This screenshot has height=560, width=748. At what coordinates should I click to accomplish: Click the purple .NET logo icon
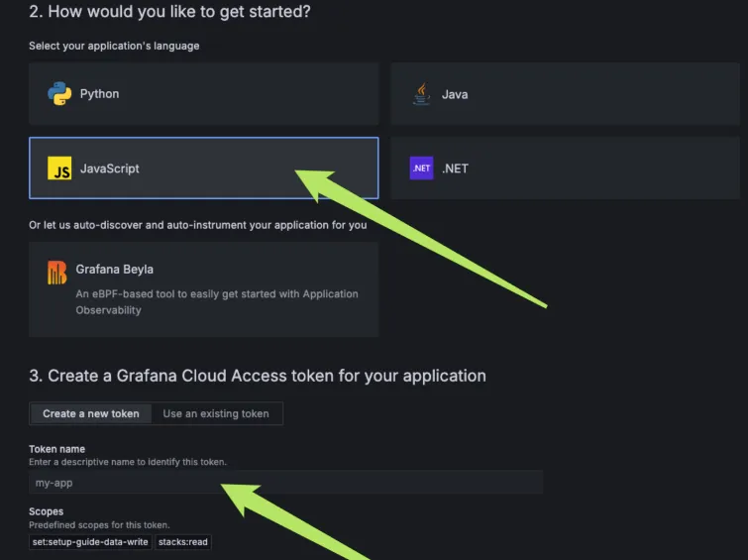coord(421,168)
